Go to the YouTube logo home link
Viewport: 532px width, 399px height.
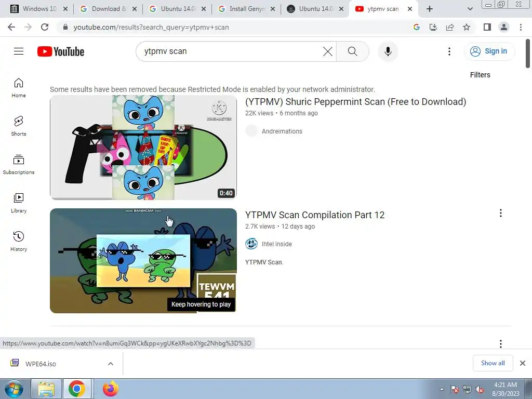(x=61, y=51)
